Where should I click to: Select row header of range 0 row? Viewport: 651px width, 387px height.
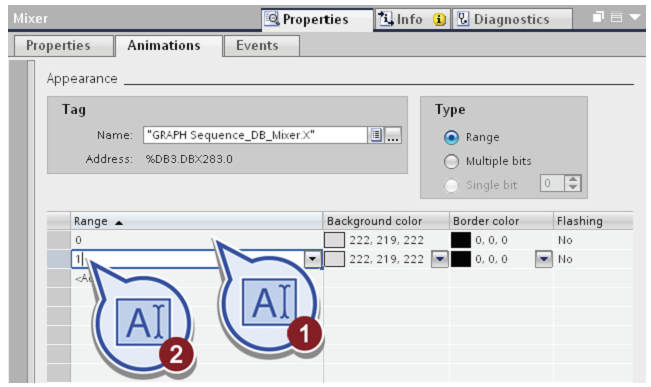click(x=59, y=240)
